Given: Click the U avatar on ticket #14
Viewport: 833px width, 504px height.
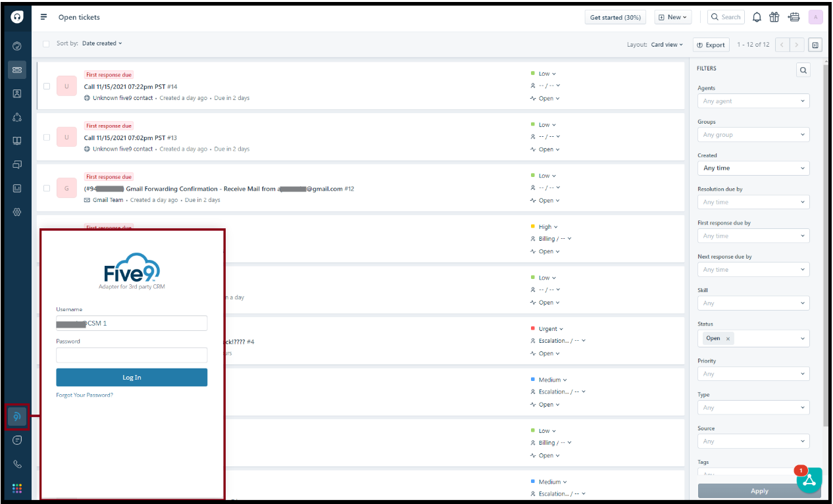Looking at the screenshot, I should [66, 86].
